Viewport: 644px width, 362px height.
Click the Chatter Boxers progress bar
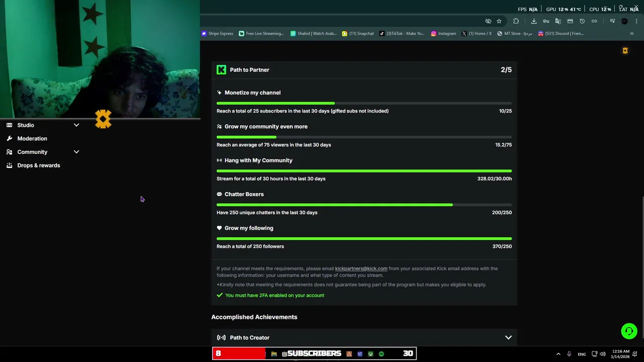tap(364, 205)
